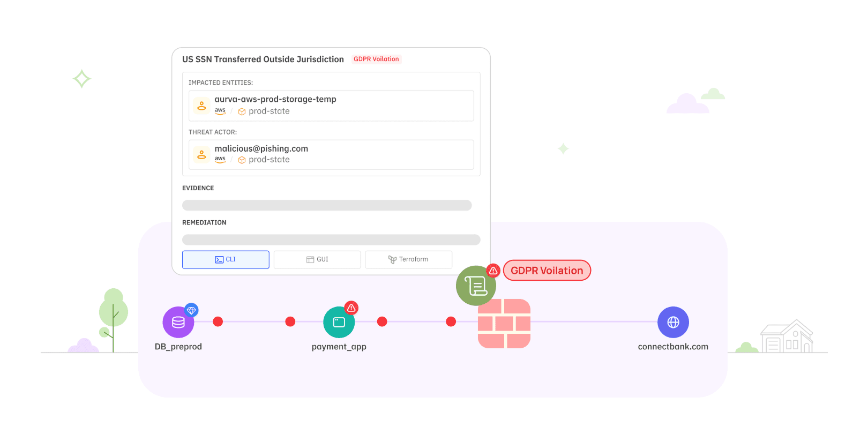The image size is (868, 434).
Task: Click the large GDPR Voilation pill label
Action: coord(547,271)
